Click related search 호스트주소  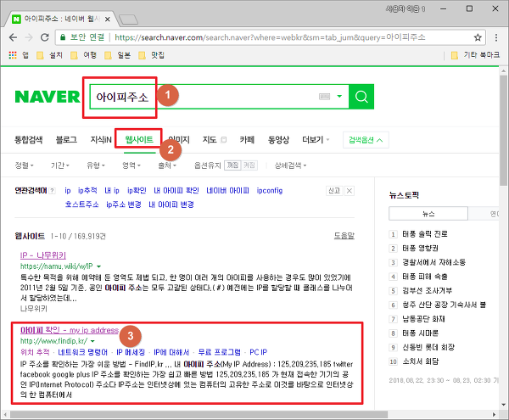[81, 204]
